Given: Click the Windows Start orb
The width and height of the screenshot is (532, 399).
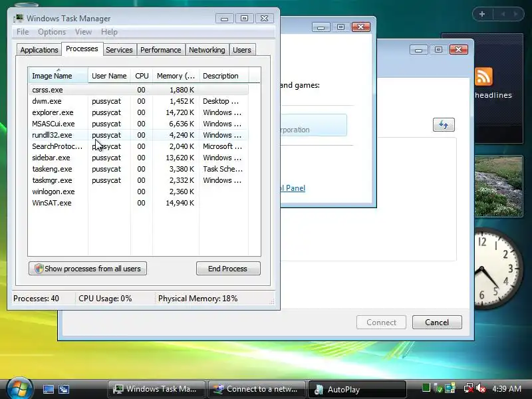Looking at the screenshot, I should (x=19, y=388).
